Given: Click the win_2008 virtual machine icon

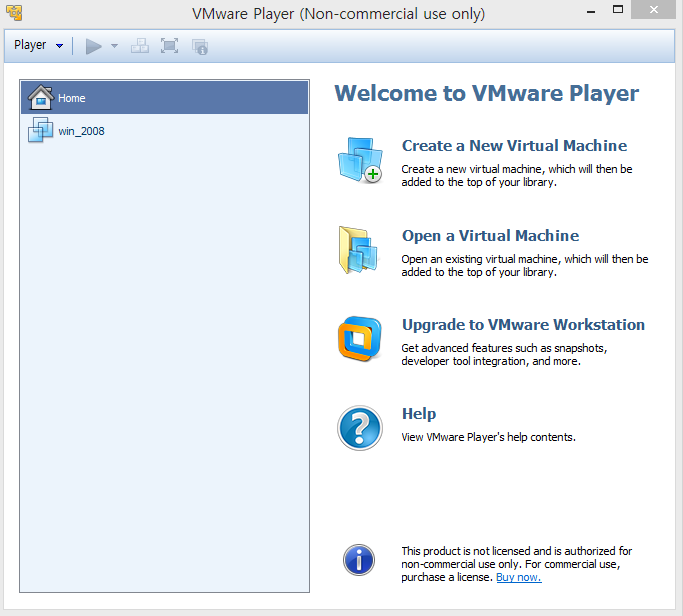Looking at the screenshot, I should (41, 129).
